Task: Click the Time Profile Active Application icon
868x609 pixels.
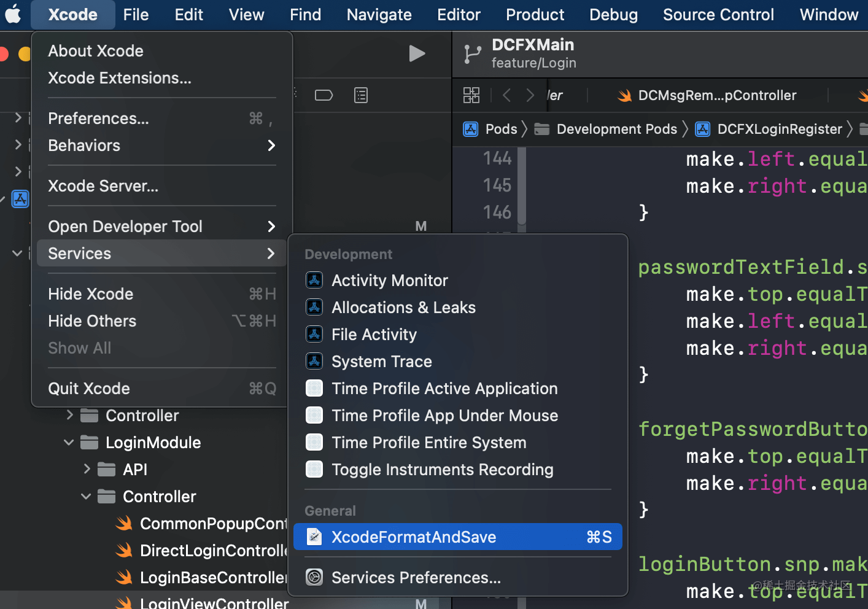Action: [314, 389]
